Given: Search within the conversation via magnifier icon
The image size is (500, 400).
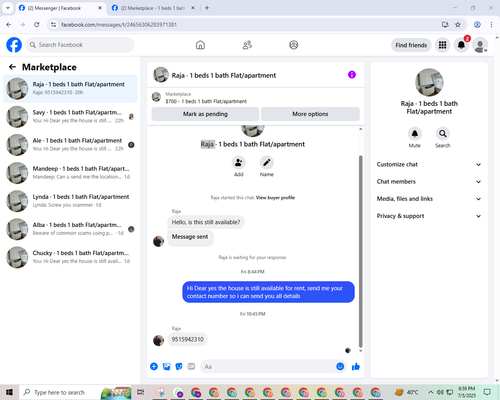Looking at the screenshot, I should pos(443,134).
